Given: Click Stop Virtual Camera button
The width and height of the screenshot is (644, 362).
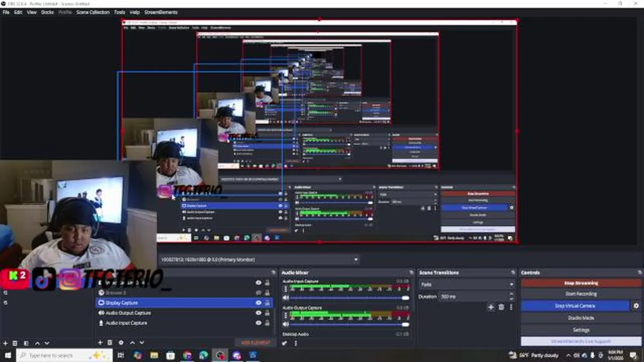Looking at the screenshot, I should pyautogui.click(x=575, y=306).
